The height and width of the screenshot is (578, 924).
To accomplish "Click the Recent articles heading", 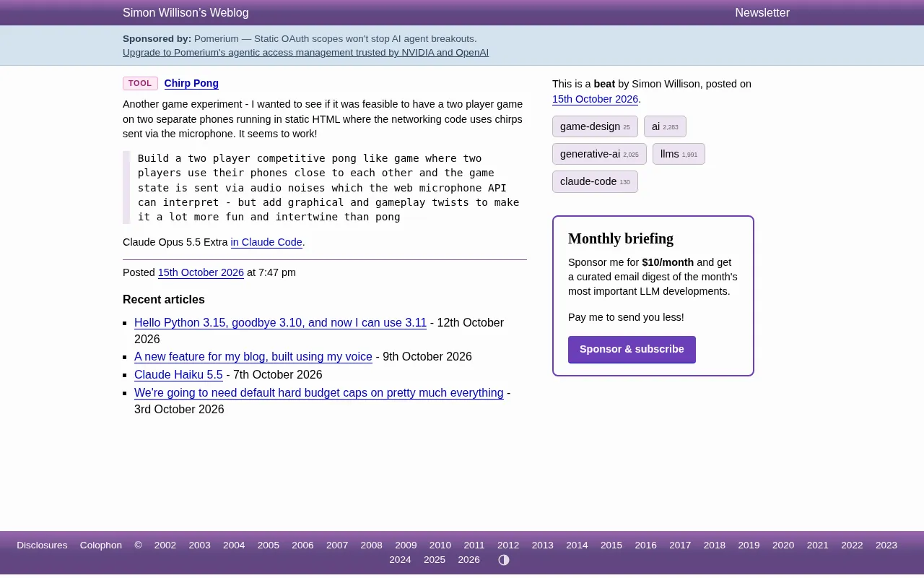I will pos(164,300).
